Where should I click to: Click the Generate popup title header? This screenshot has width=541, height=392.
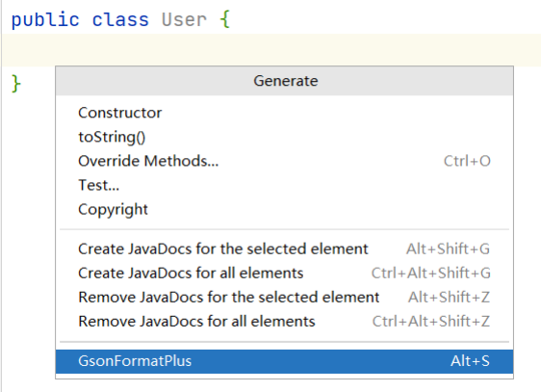(284, 81)
